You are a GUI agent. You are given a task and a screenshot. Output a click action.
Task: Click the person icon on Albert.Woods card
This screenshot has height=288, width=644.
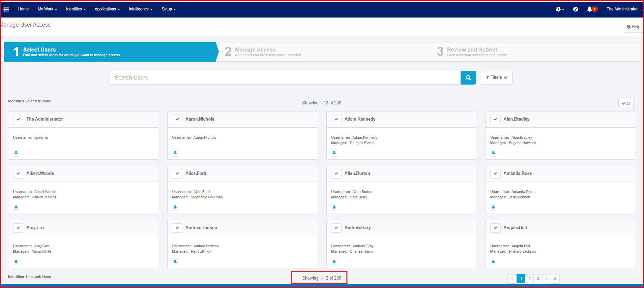coord(16,207)
